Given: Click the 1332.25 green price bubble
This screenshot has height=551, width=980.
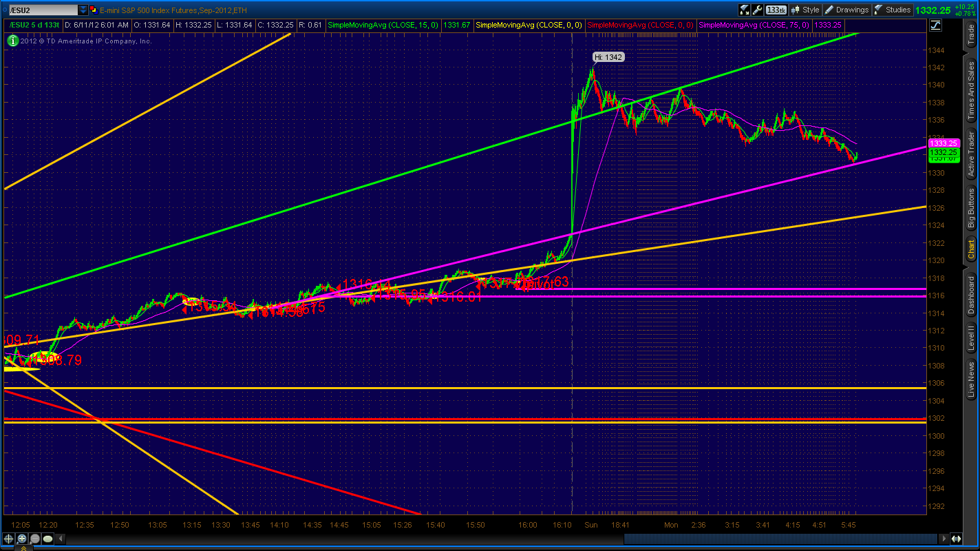Looking at the screenshot, I should [944, 152].
